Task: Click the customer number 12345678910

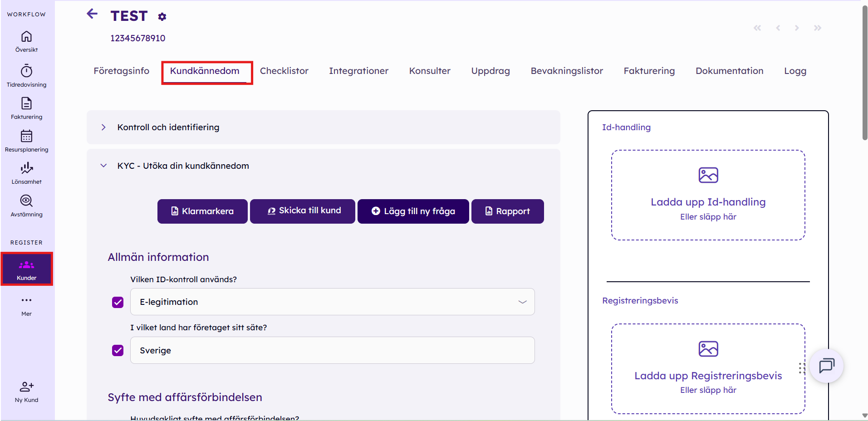Action: tap(137, 39)
